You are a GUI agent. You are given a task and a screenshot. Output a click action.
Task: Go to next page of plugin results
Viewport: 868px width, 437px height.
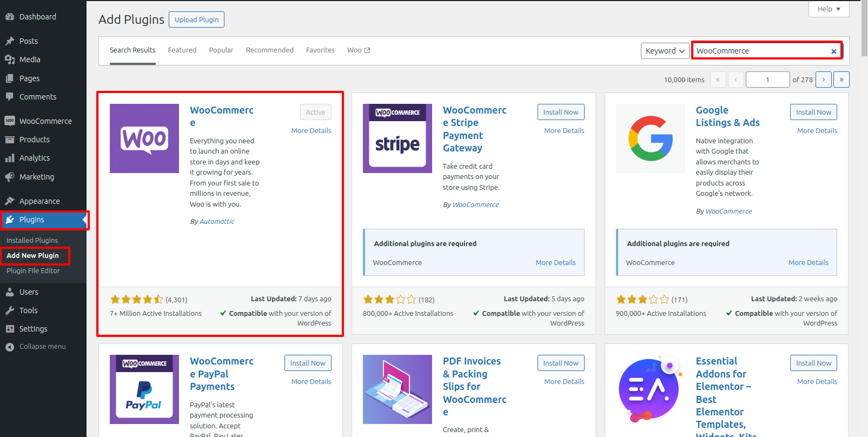(x=823, y=80)
